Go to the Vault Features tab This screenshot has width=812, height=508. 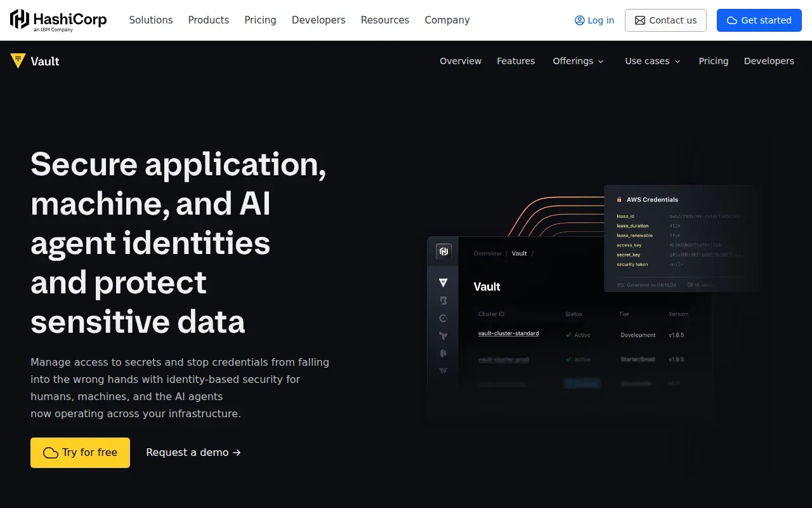coord(516,61)
